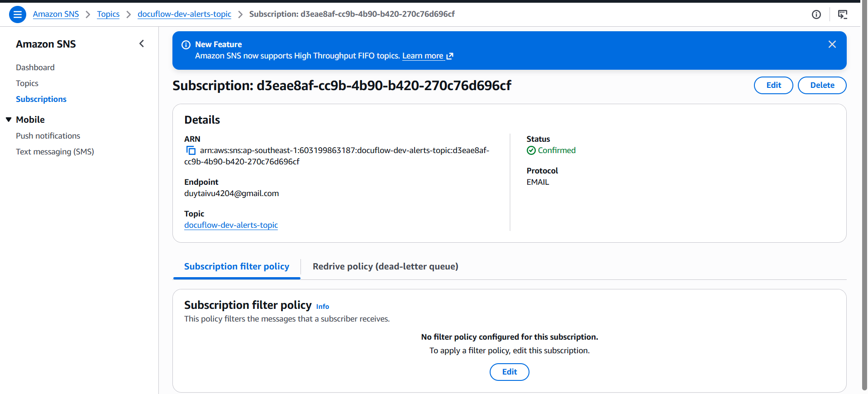Switch to Subscription filter policy tab
The image size is (868, 394).
click(x=237, y=266)
